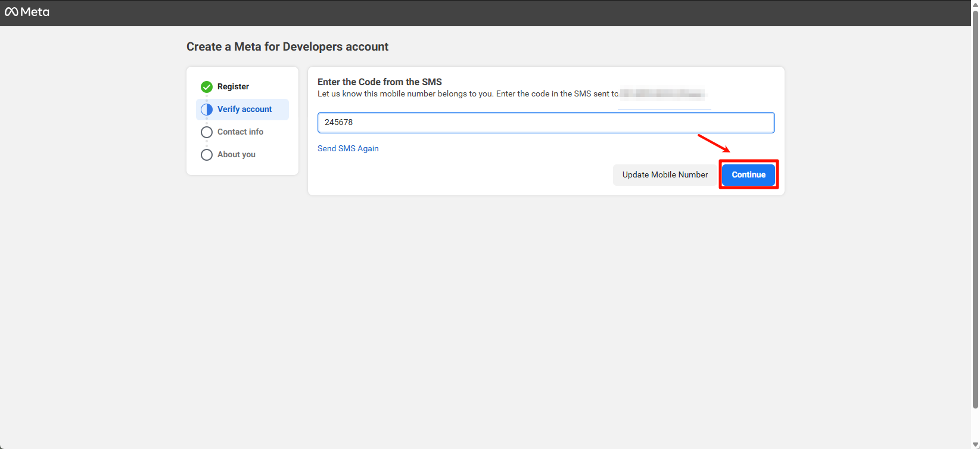Open the Contact info step label
Screen dimensions: 980x449
point(240,132)
